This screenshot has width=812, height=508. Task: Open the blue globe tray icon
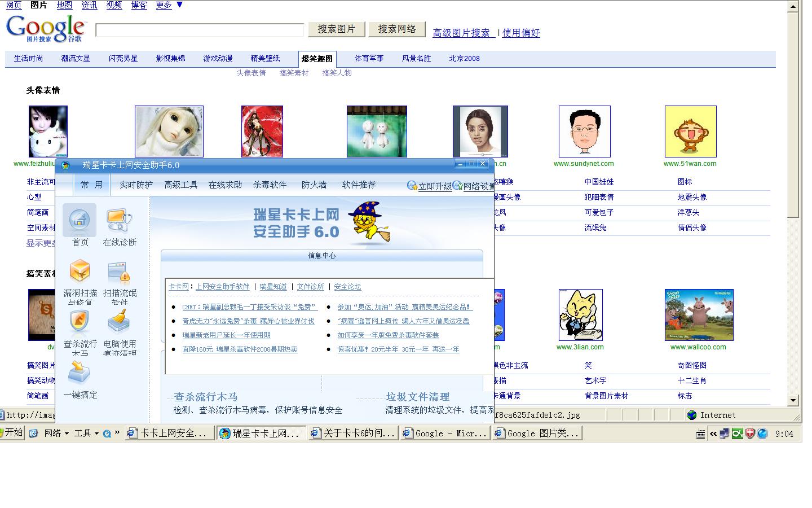click(762, 433)
